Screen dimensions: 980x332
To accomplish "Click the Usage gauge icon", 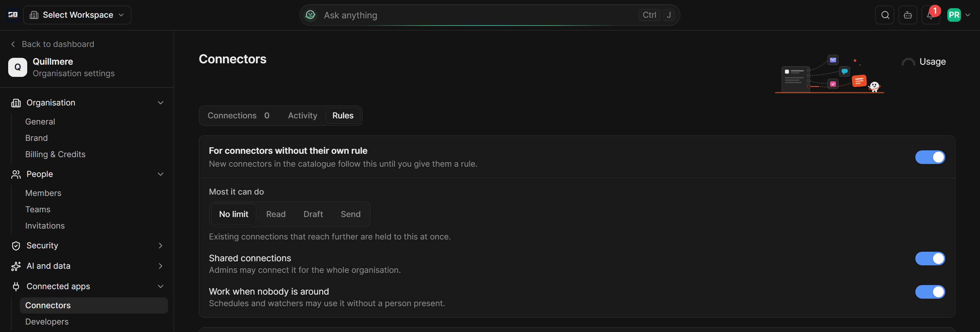I will [x=908, y=62].
